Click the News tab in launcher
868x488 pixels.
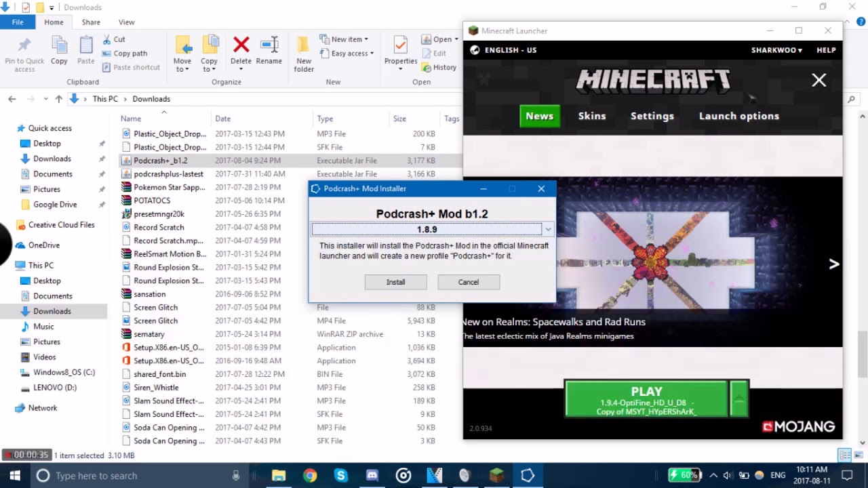click(540, 116)
